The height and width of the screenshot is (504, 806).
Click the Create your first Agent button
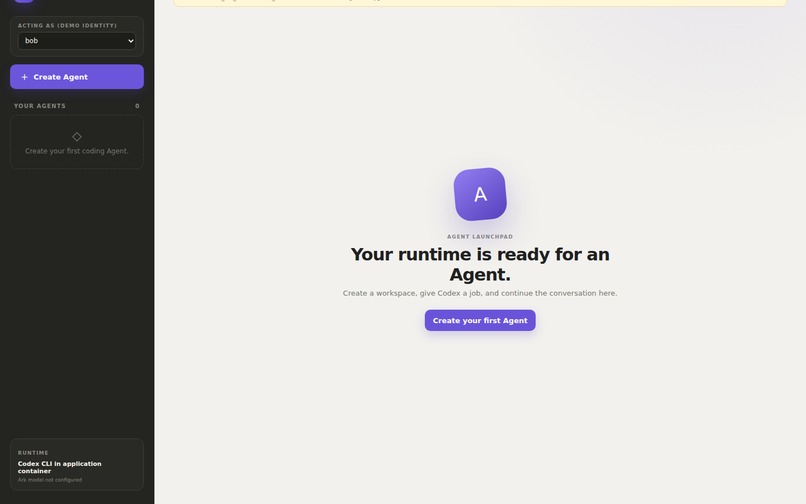(x=480, y=320)
